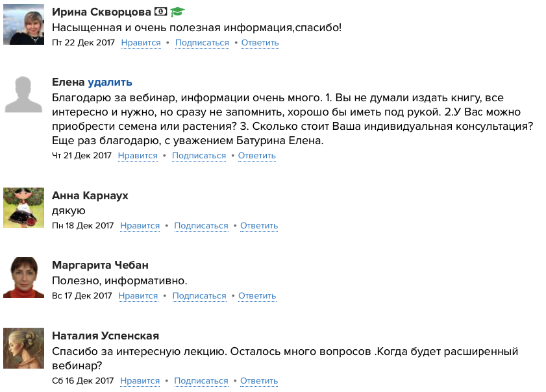This screenshot has width=546, height=392.
Task: Click the money badge icon next to Ирина Скворцова
Action: [x=160, y=12]
